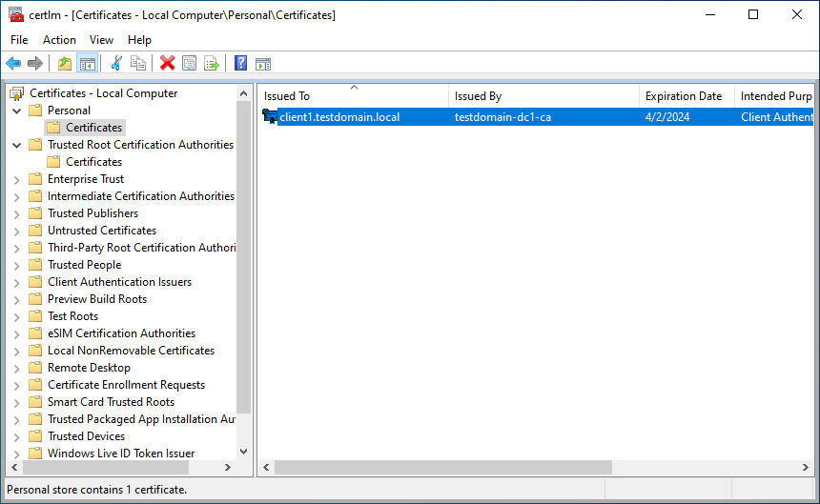Open the Action menu
Image resolution: width=820 pixels, height=504 pixels.
coord(59,40)
